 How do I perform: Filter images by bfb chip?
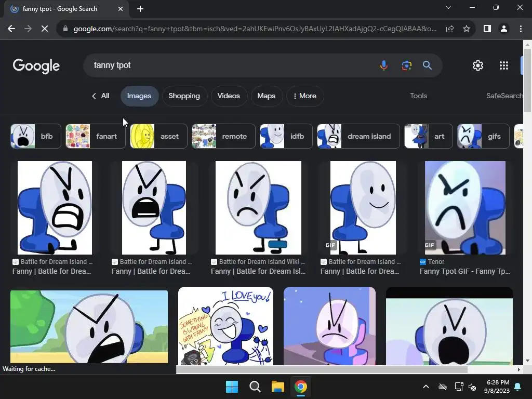click(36, 136)
